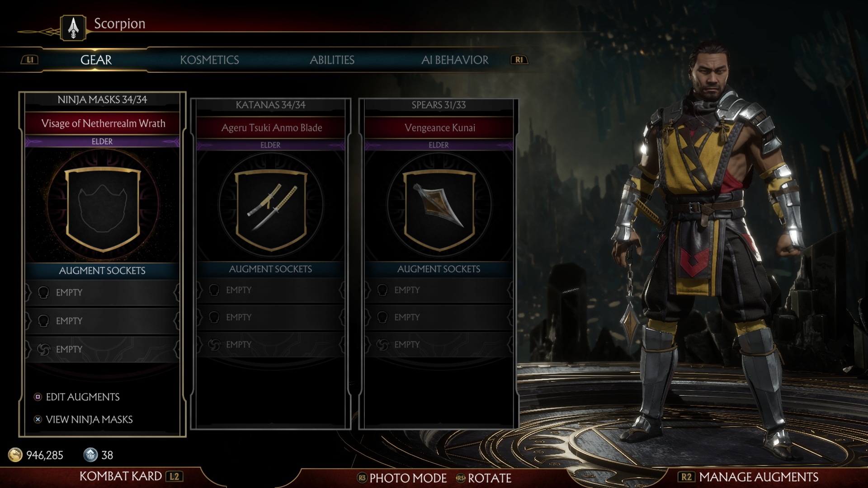Screen dimensions: 868x488
Task: Select first empty augment socket of Ninja Masks
Action: (103, 293)
